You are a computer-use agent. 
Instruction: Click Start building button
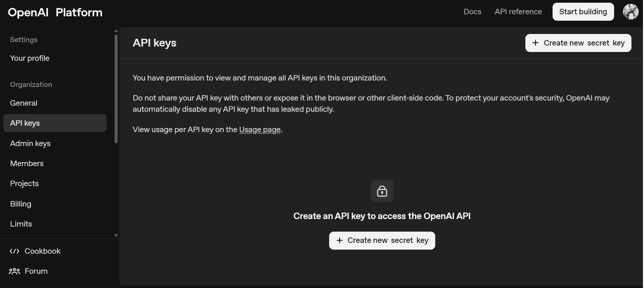tap(583, 12)
